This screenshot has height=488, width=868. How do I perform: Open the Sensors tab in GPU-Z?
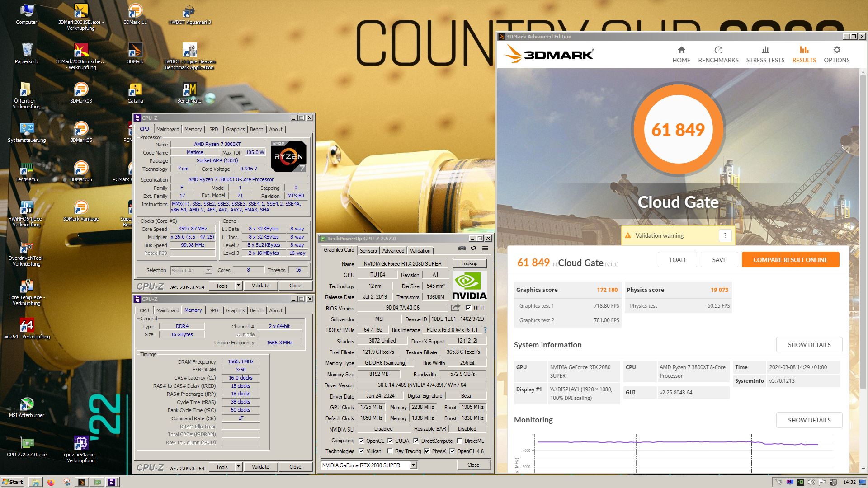(368, 251)
